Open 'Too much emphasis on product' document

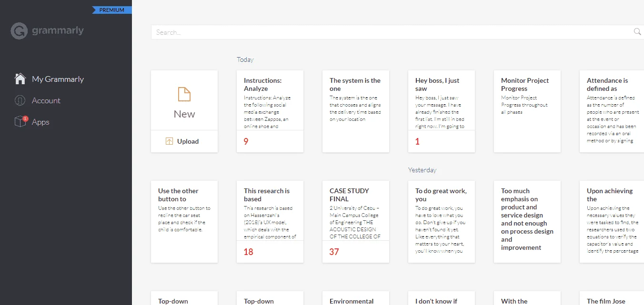[x=527, y=222]
